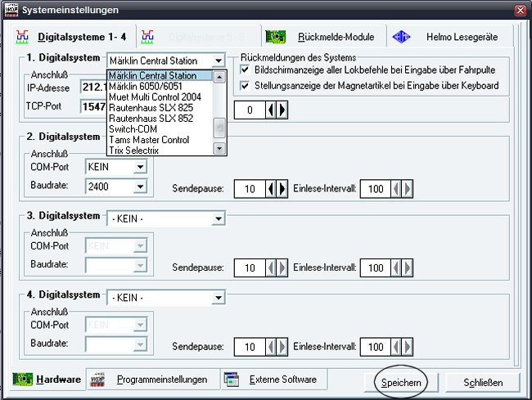Click the WDP app icon in title bar

[x=11, y=10]
